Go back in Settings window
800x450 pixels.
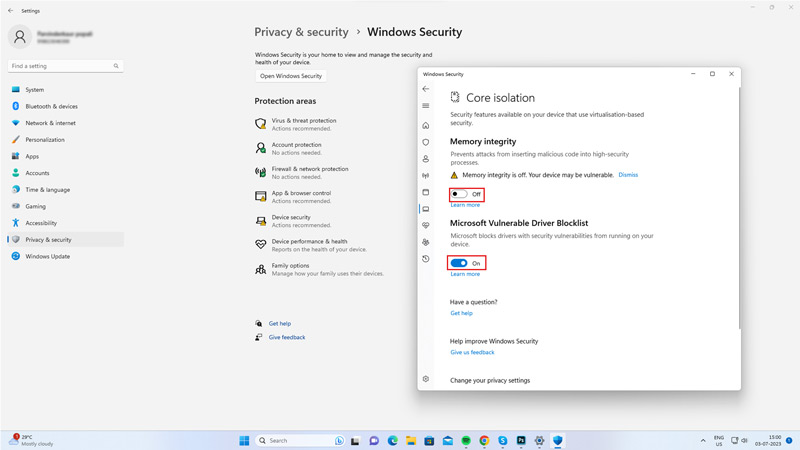pos(11,10)
